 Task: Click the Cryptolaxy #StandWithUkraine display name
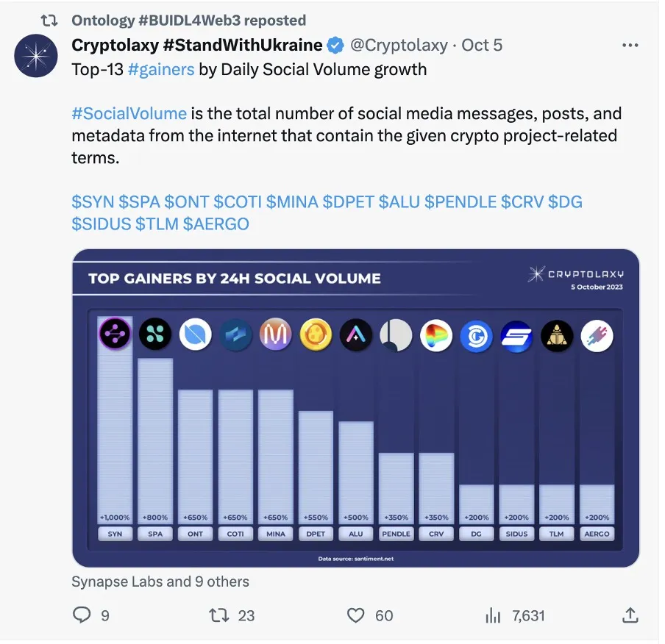(196, 46)
